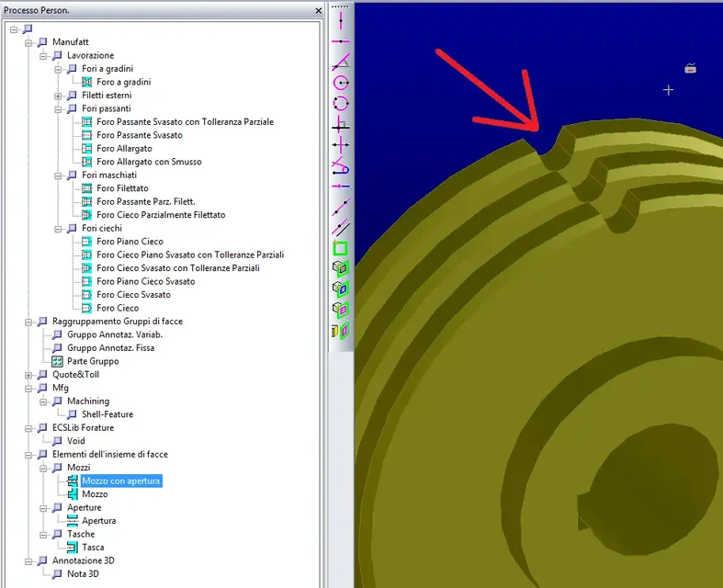Select the green rectangle tool in toolbar
The height and width of the screenshot is (588, 723).
pyautogui.click(x=340, y=248)
